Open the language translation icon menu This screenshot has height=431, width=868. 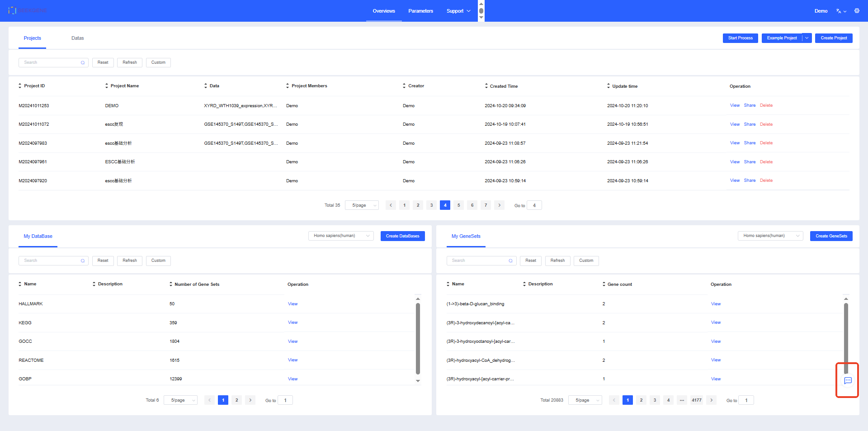click(x=840, y=11)
